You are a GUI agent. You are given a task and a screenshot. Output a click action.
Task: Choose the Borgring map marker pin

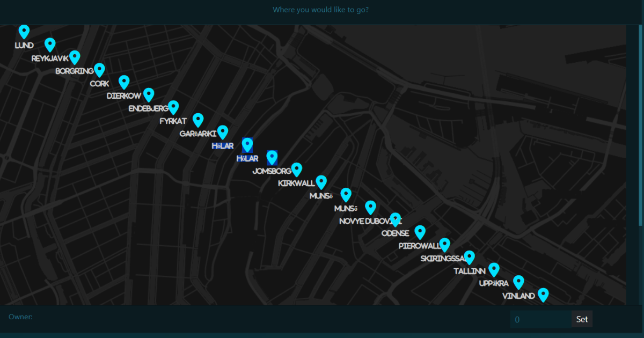tap(75, 57)
